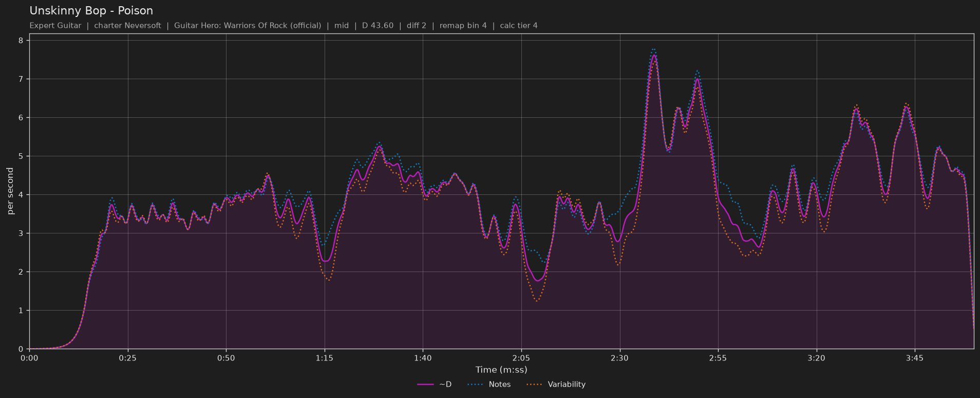
Task: Click the 3:20 x-axis tick label
Action: tap(816, 358)
